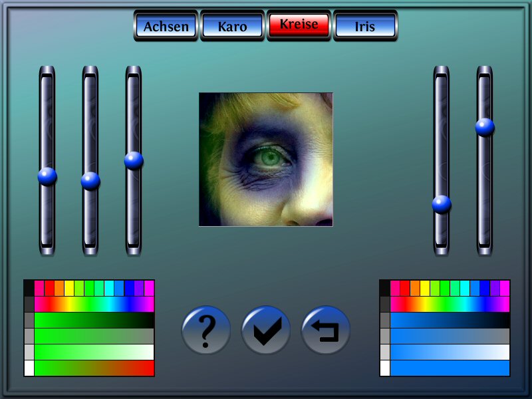Pick cyan swatch in right palette top row
Viewport: 532px width, 399px height.
pos(465,289)
